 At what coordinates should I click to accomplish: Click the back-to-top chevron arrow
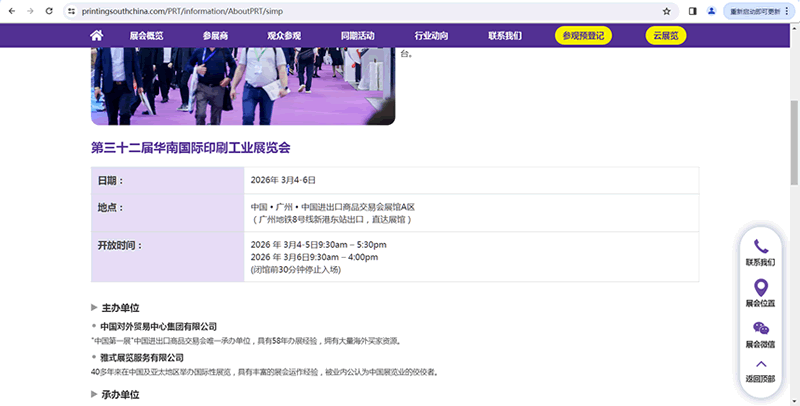pyautogui.click(x=760, y=364)
